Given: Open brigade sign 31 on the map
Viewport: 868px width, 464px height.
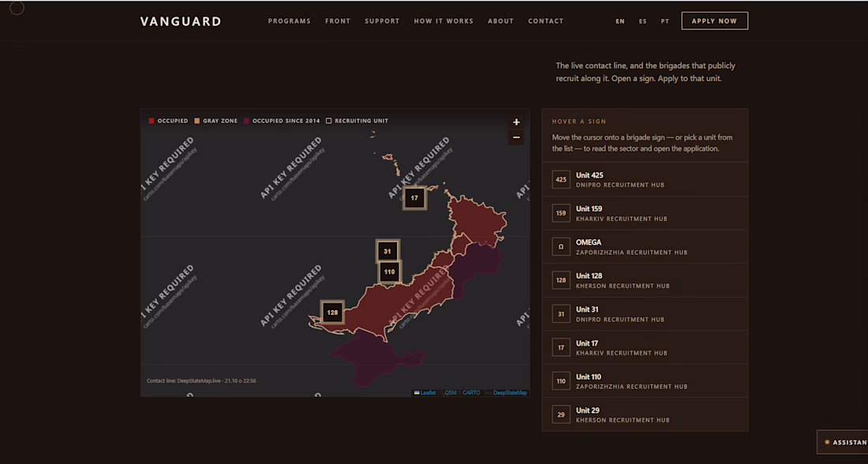Looking at the screenshot, I should click(387, 252).
